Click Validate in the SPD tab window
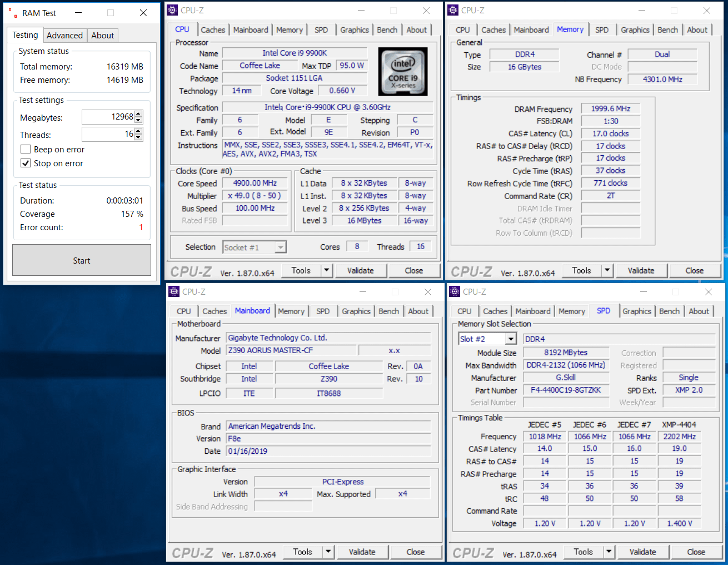 642,552
